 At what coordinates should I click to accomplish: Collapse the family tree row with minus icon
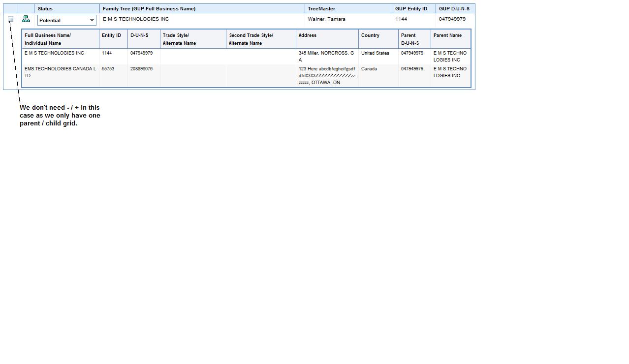point(10,19)
